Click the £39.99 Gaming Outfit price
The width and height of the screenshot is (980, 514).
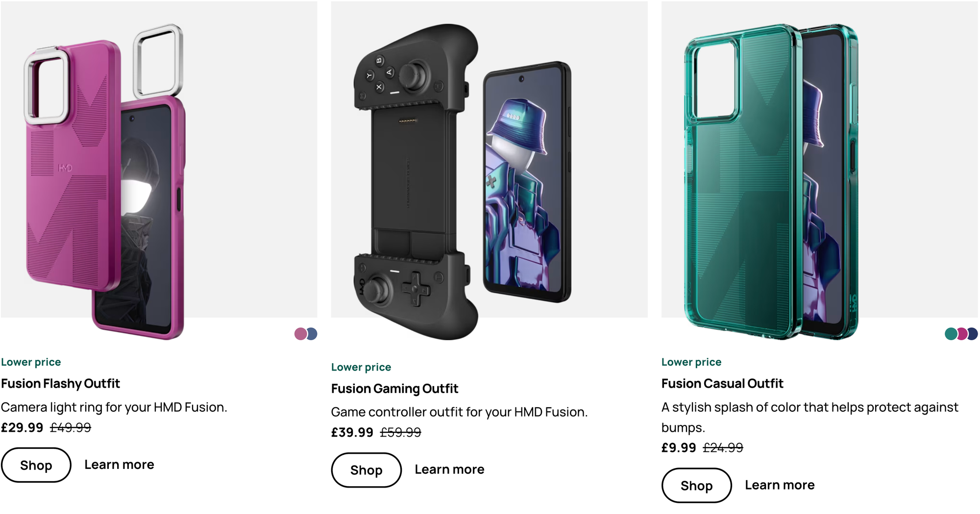(x=352, y=433)
